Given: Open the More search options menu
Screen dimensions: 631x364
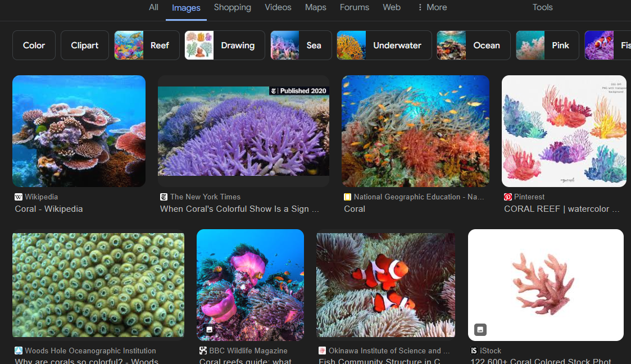Looking at the screenshot, I should coord(432,7).
